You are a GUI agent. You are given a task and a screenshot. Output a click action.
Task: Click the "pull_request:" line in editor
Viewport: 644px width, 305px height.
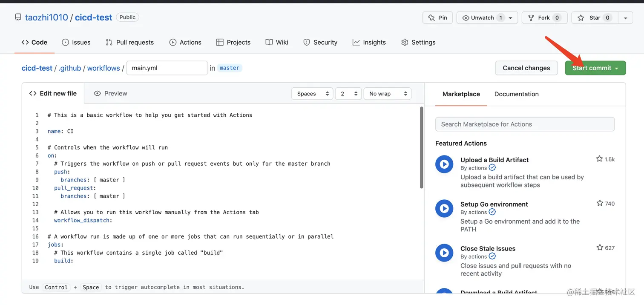coord(75,188)
